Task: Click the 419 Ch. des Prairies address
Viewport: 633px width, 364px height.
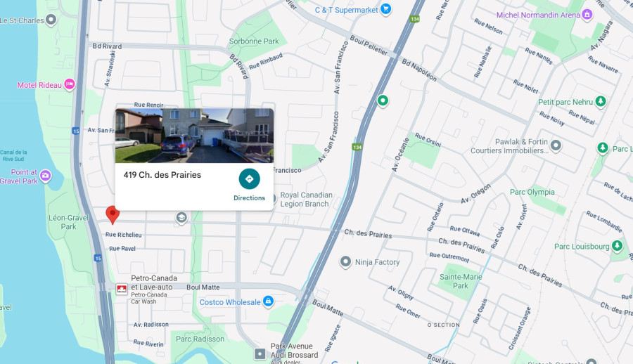Action: click(162, 175)
